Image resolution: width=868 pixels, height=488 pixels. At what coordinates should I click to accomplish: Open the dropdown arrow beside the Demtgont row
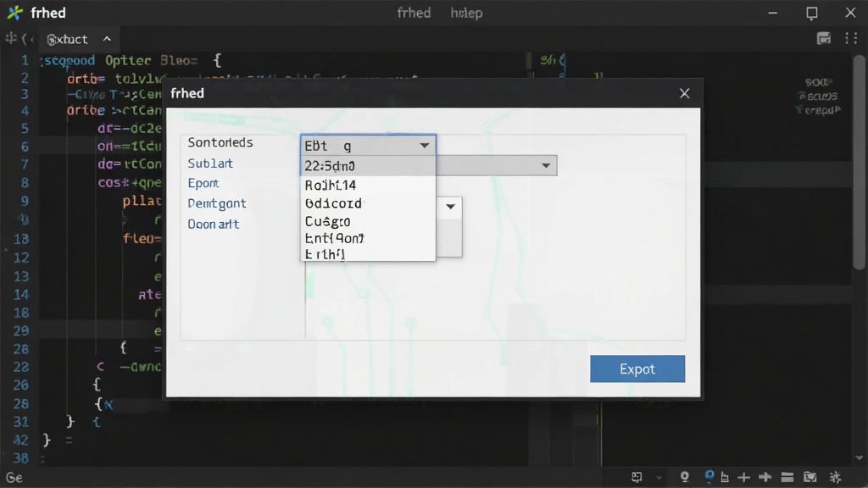click(451, 207)
